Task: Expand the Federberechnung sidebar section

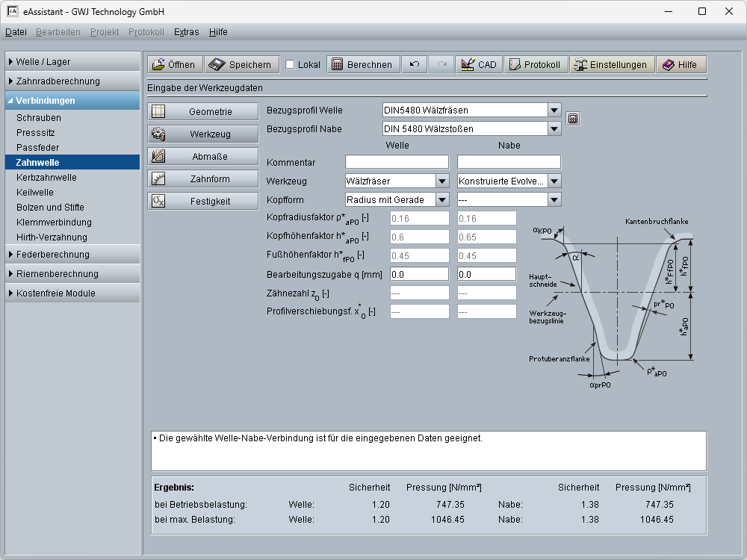Action: click(72, 255)
